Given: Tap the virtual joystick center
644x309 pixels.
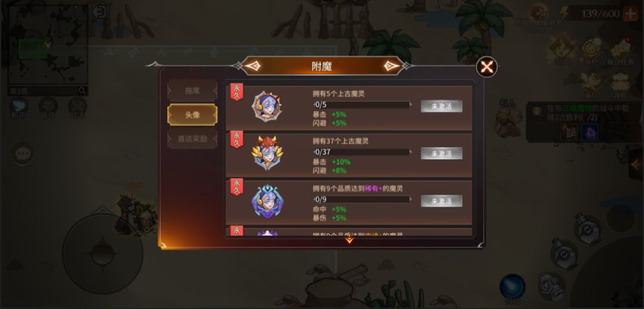Looking at the screenshot, I should (x=103, y=253).
